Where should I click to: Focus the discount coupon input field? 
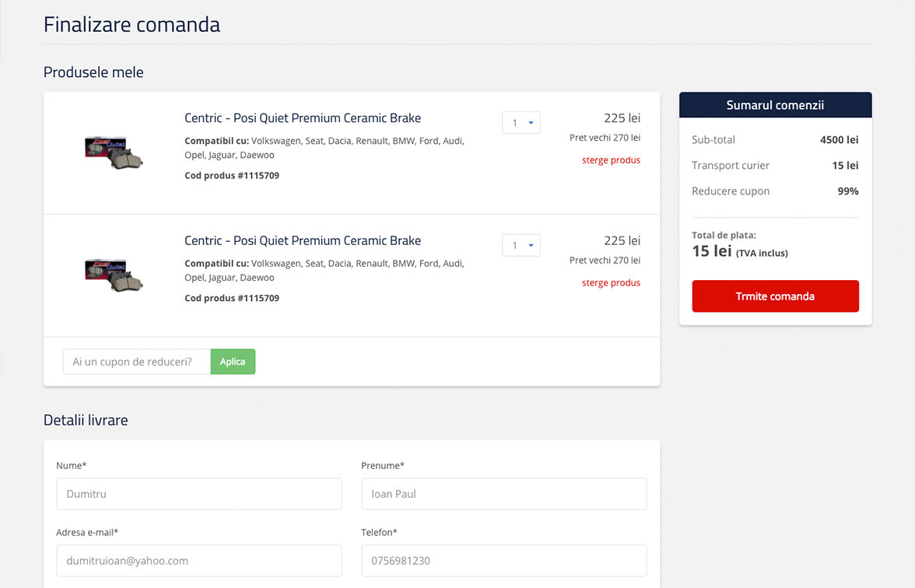137,362
